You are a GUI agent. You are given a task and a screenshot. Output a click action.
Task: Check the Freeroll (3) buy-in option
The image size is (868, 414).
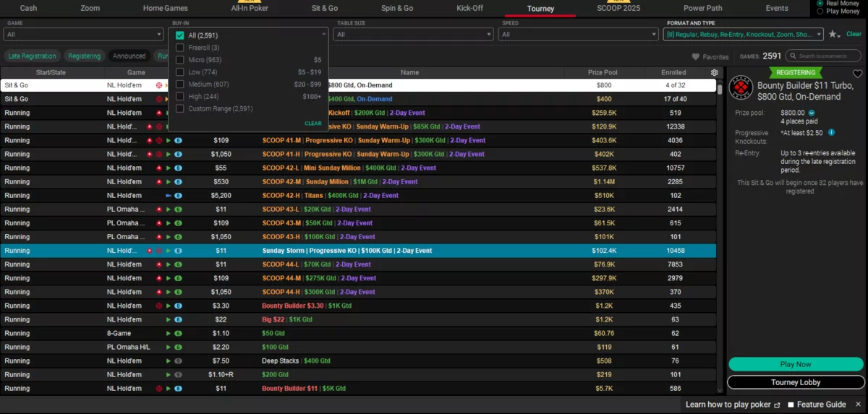(180, 48)
